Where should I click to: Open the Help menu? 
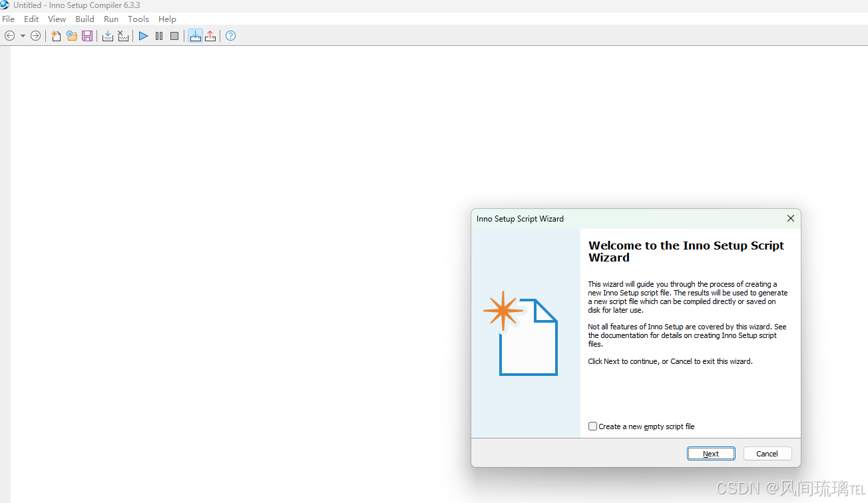[x=168, y=19]
